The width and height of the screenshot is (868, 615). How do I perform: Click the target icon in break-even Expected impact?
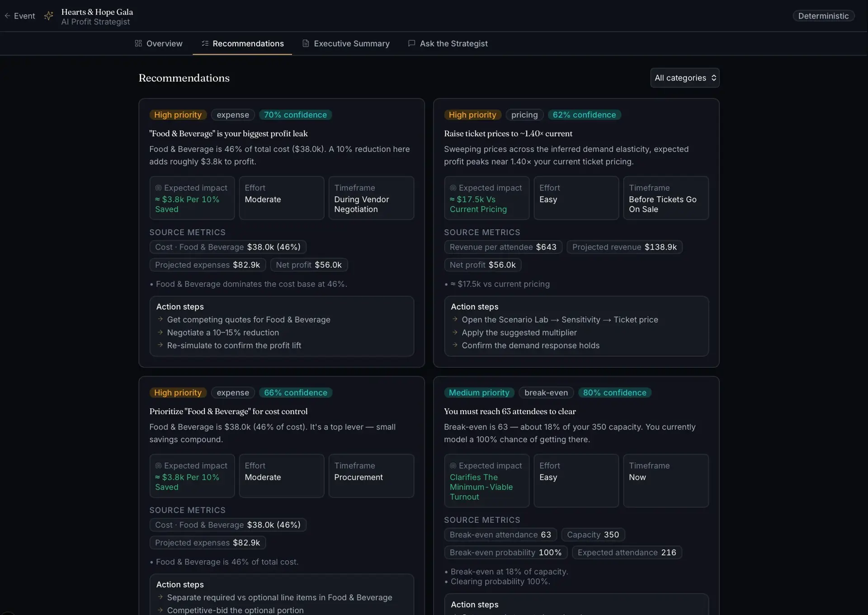click(453, 465)
